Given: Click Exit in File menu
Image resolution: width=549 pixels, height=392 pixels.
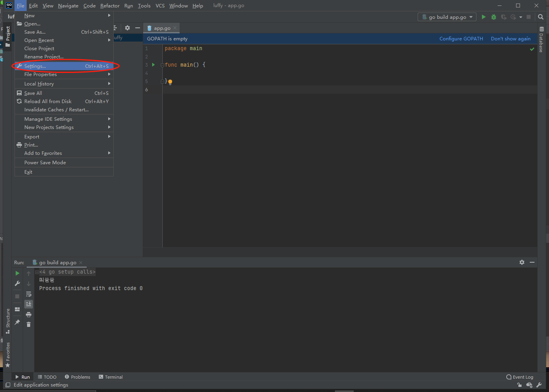Looking at the screenshot, I should pos(64,172).
